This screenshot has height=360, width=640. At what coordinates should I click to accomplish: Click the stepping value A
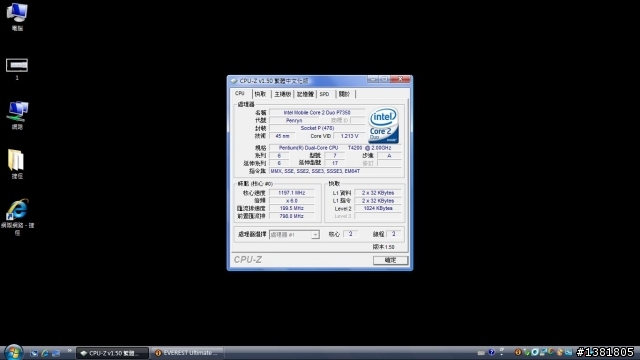coord(389,156)
